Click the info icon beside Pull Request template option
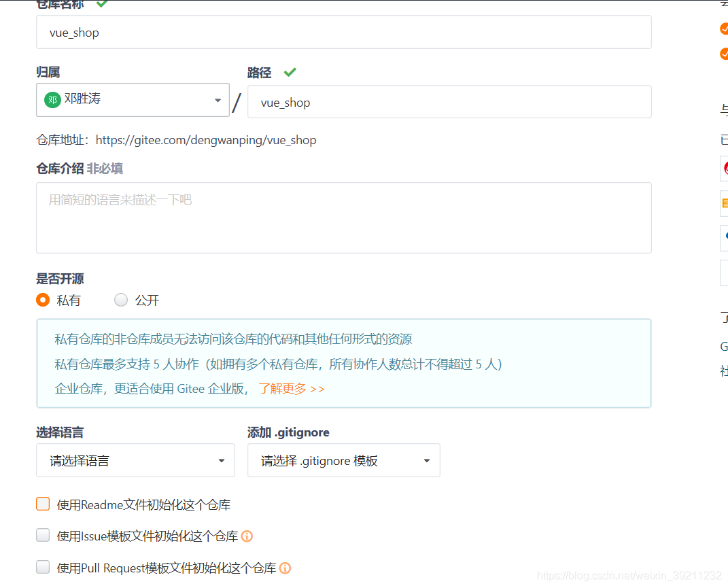The image size is (728, 588). coord(285,568)
